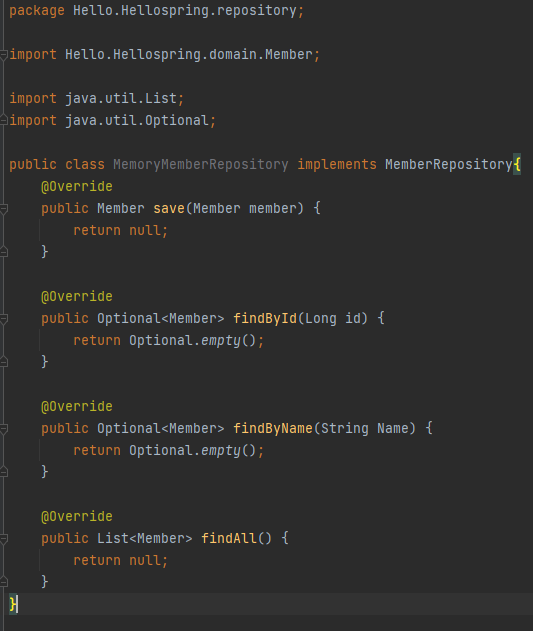The width and height of the screenshot is (533, 631).
Task: Place cursor on findByName method name
Action: pos(273,429)
